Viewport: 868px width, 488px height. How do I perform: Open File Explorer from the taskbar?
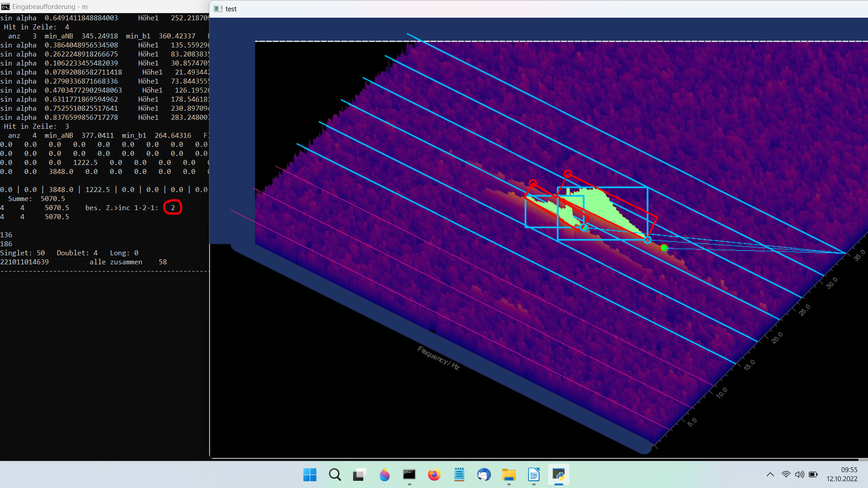point(509,475)
